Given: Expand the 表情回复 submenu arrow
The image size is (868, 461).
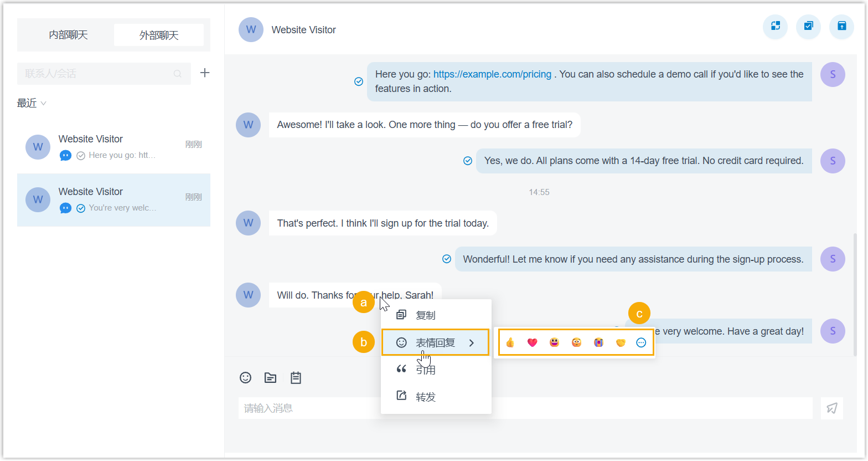Looking at the screenshot, I should [472, 343].
